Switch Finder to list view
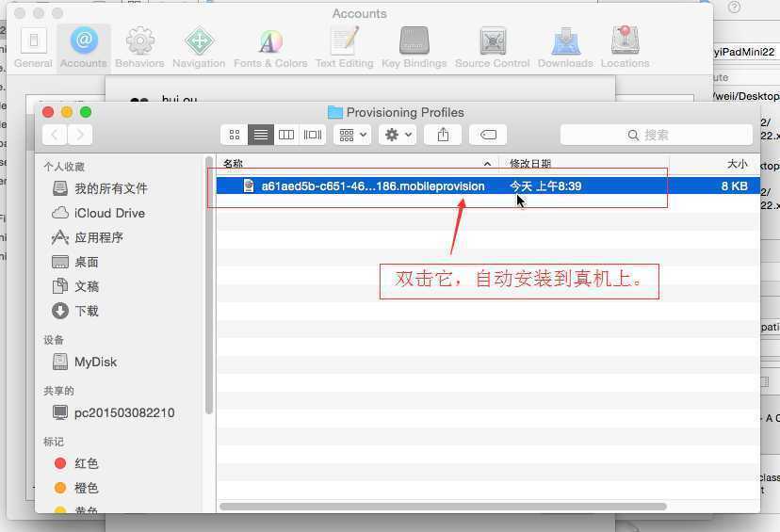This screenshot has width=780, height=532. point(261,135)
